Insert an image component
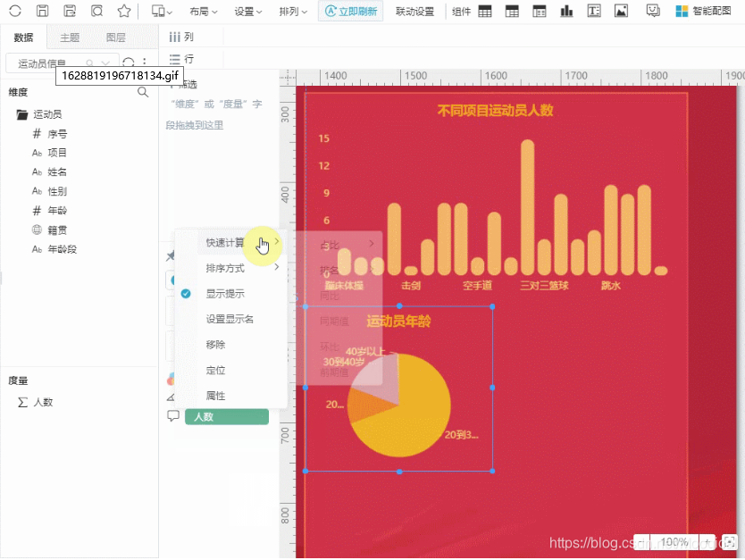 (621, 11)
